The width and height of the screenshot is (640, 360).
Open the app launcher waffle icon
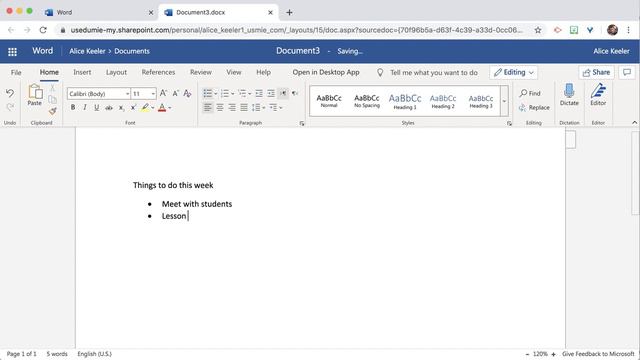point(12,51)
